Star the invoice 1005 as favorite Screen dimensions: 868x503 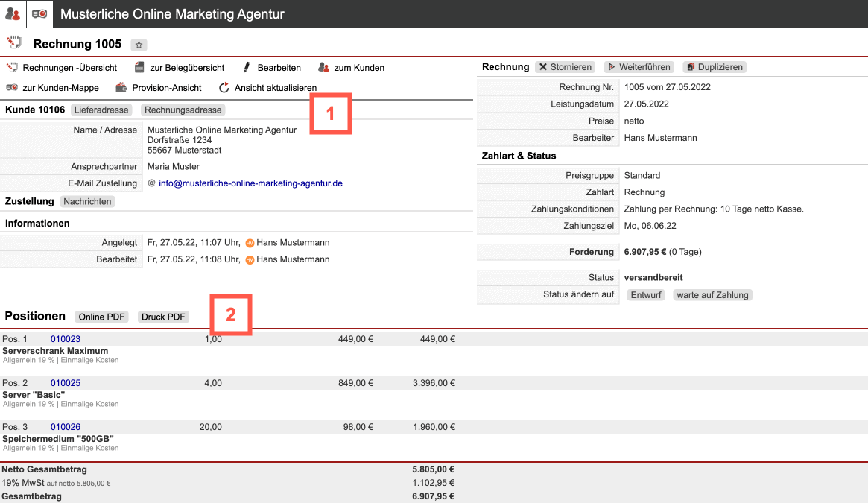tap(139, 45)
